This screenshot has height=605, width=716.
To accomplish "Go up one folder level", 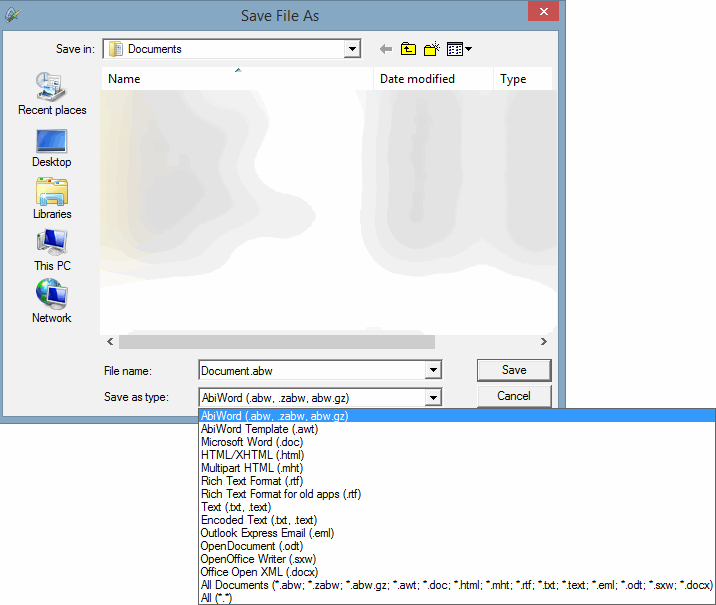I will [408, 49].
